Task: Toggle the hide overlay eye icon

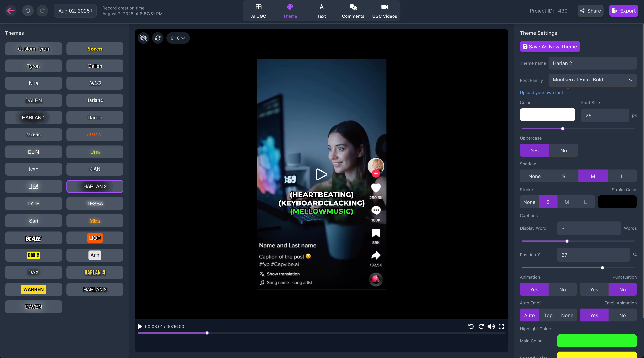Action: [x=143, y=38]
